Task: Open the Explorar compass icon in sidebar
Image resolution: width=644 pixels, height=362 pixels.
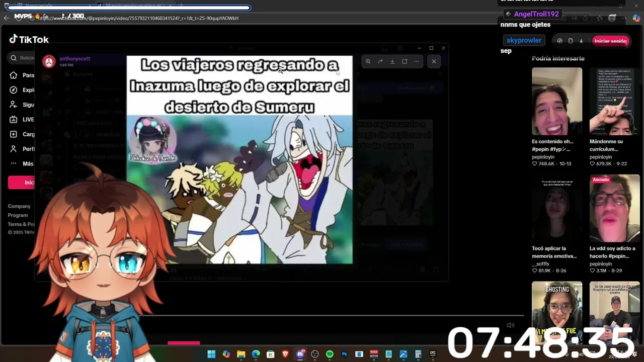Action: 13,90
